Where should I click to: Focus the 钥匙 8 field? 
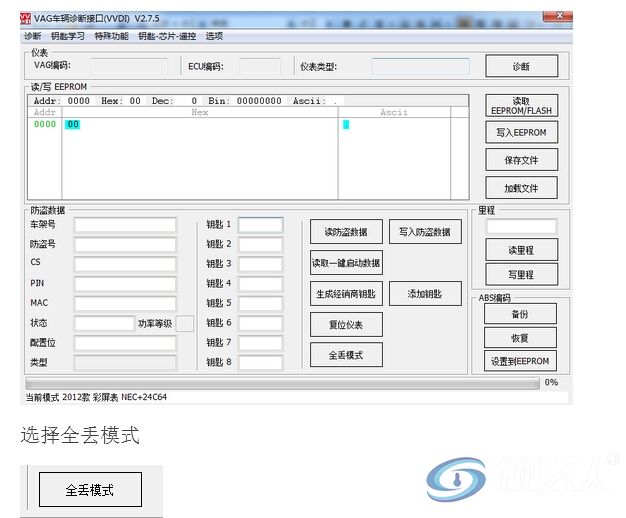pyautogui.click(x=261, y=363)
